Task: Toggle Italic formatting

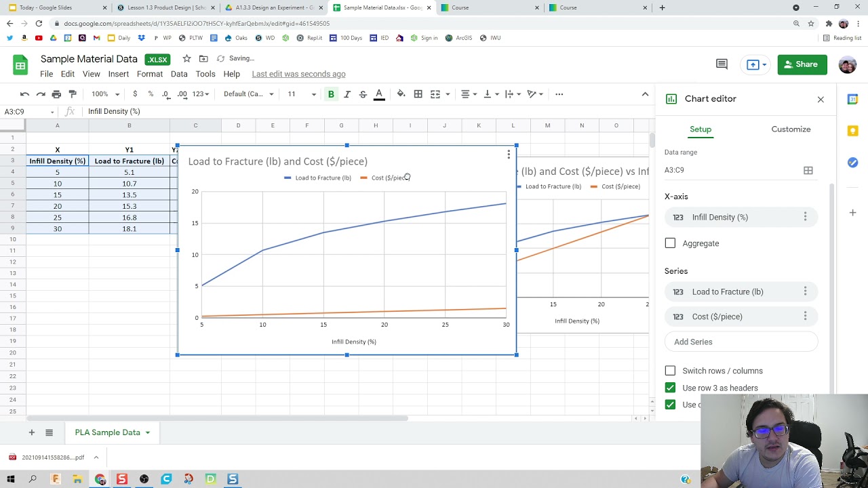Action: tap(347, 94)
